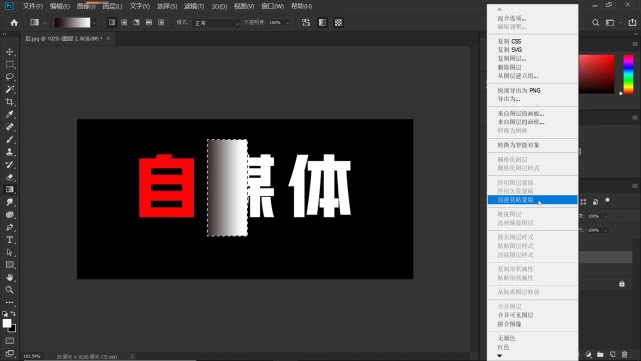641x361 pixels.
Task: Swap foreground and background colors
Action: [x=13, y=314]
